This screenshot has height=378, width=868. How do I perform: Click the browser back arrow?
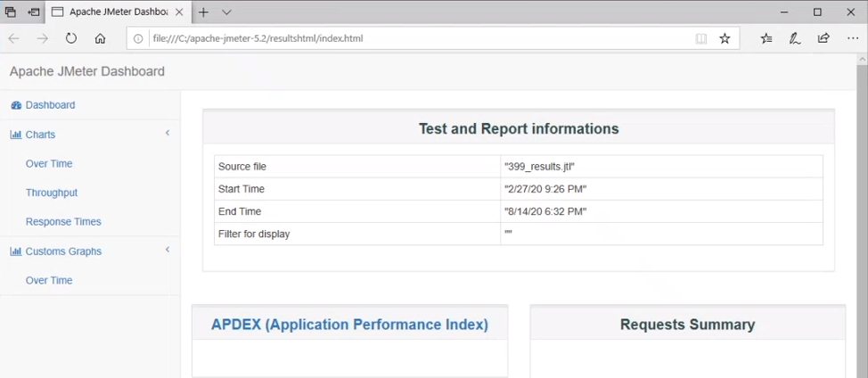pos(14,38)
